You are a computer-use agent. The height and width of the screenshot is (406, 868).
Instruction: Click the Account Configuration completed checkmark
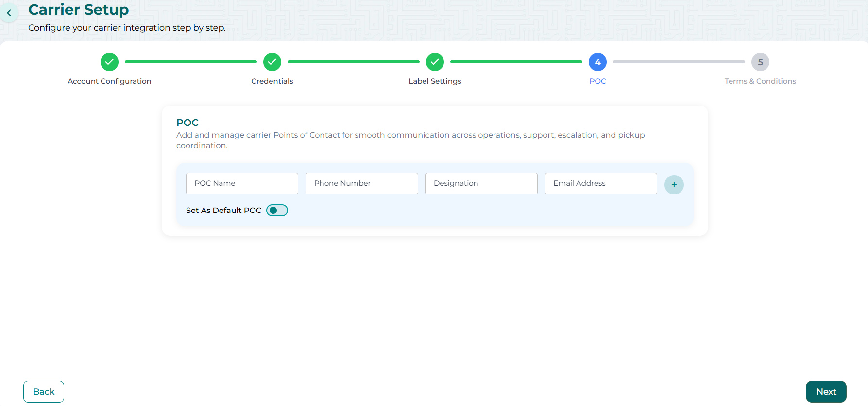click(109, 62)
